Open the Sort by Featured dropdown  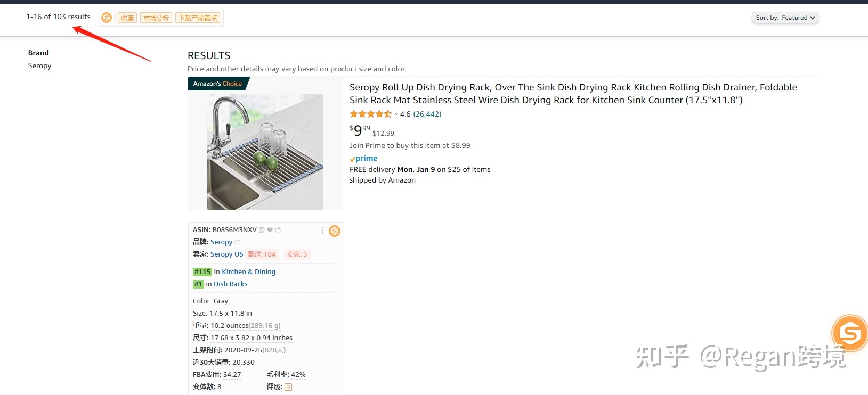coord(785,18)
